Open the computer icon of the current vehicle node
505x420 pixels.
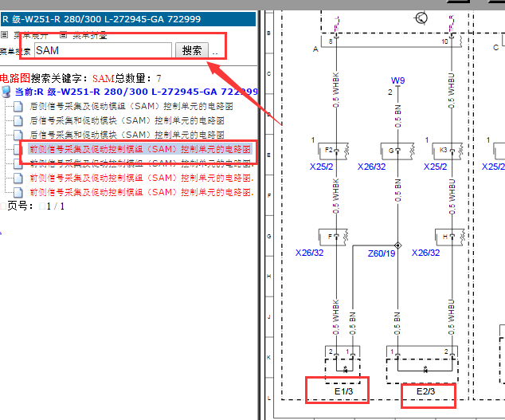point(6,92)
